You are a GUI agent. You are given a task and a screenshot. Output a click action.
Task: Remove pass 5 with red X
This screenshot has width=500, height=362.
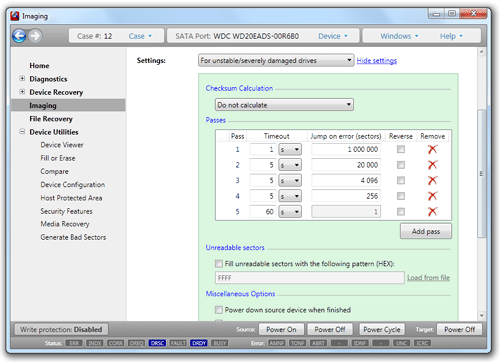click(x=432, y=211)
